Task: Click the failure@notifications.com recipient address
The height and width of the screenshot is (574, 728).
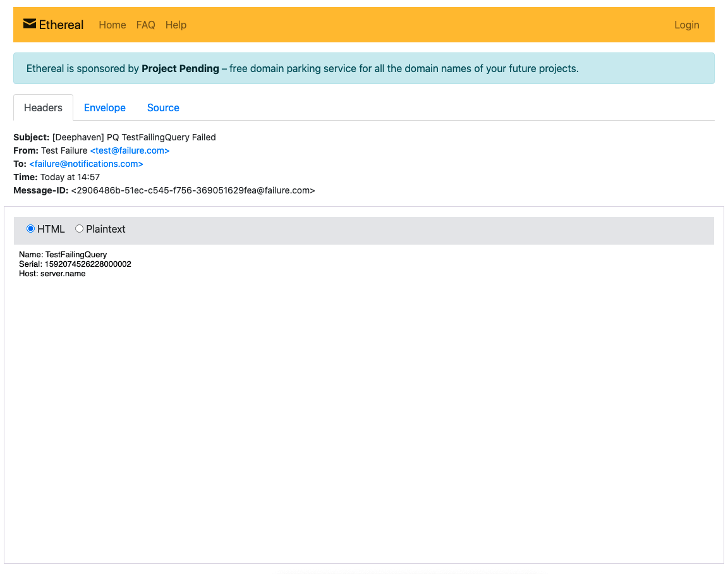Action: tap(86, 164)
